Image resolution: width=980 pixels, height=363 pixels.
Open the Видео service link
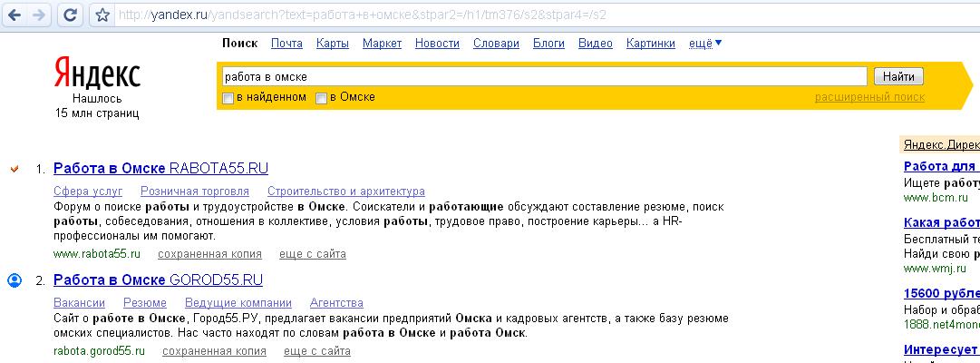point(595,44)
